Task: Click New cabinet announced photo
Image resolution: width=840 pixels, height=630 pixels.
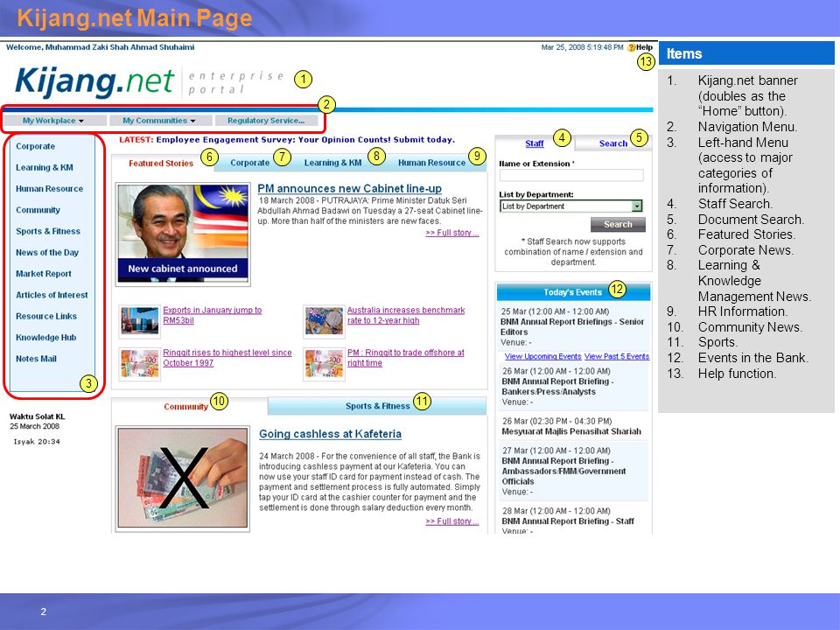Action: coord(183,234)
